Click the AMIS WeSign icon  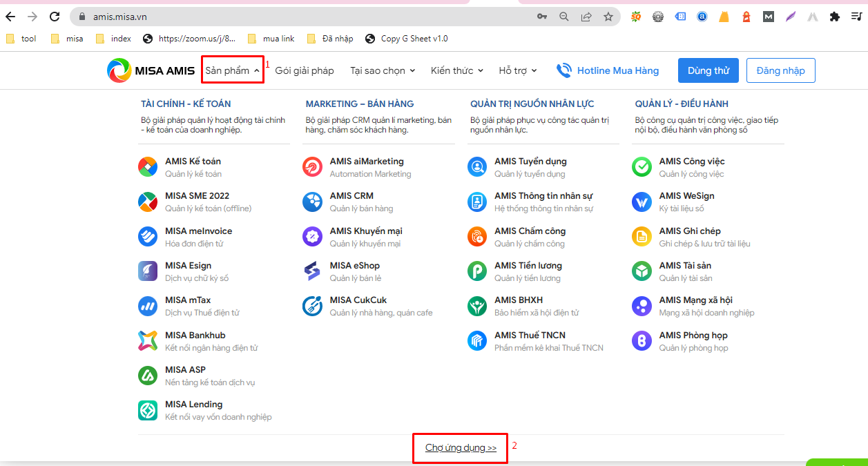point(642,202)
